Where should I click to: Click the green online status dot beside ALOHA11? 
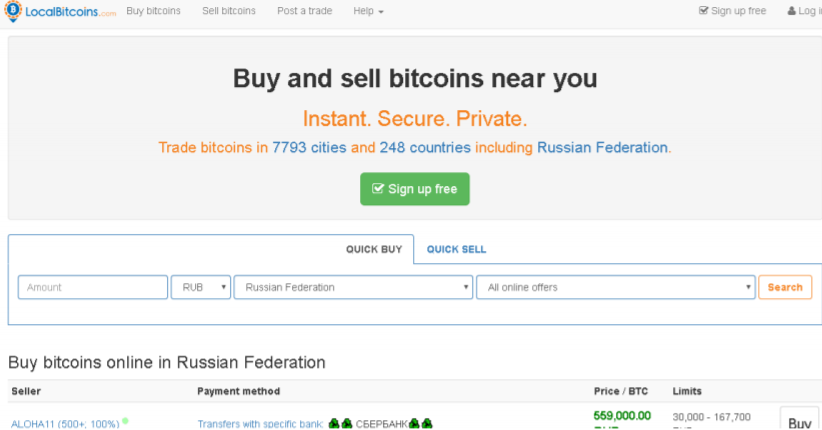(x=125, y=421)
